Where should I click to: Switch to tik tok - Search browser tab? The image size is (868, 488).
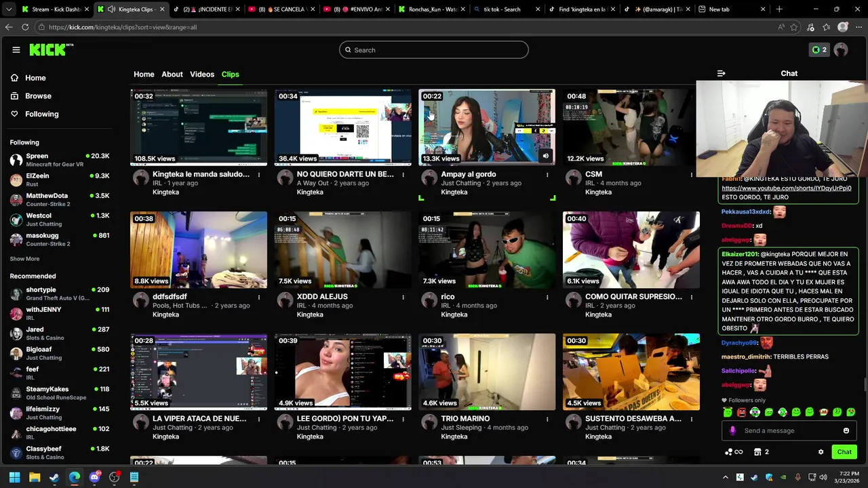(507, 9)
